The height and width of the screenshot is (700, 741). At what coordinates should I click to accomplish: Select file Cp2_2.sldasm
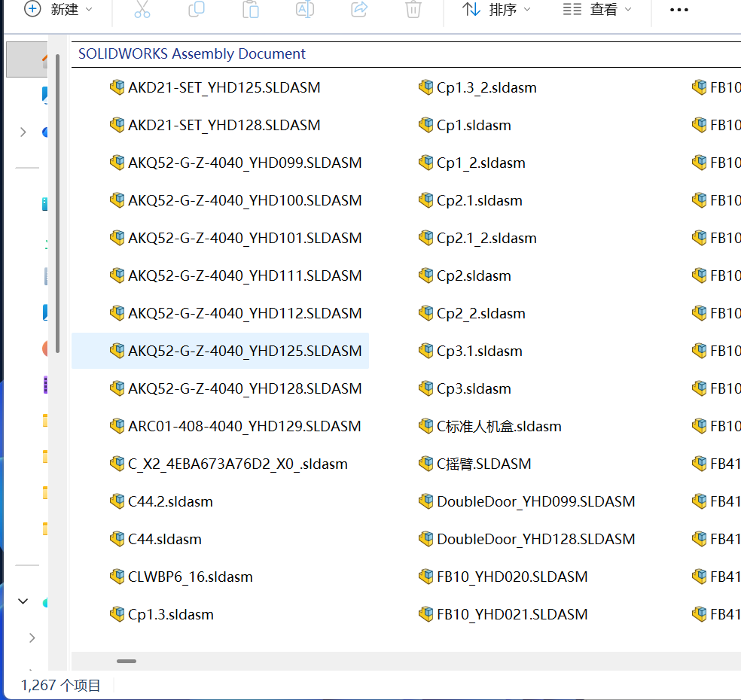point(471,313)
